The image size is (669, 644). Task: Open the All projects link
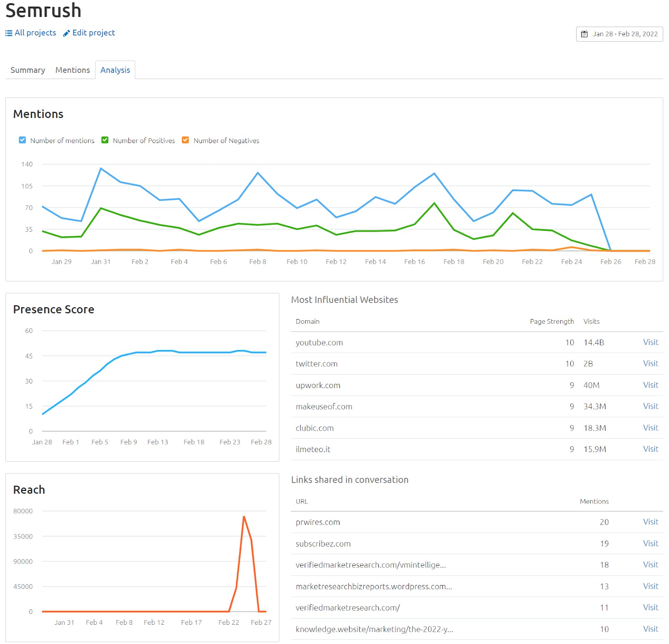point(35,33)
